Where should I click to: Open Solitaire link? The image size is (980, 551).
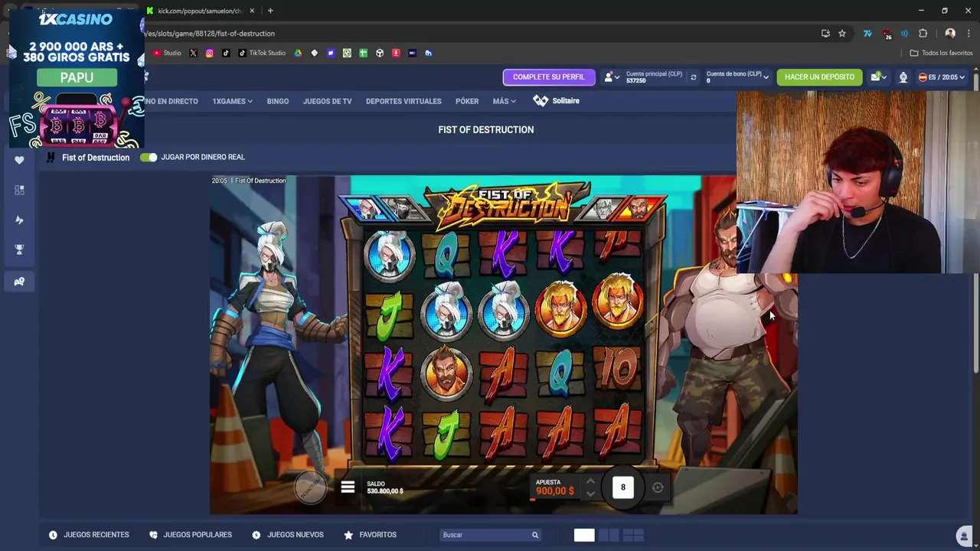click(557, 101)
